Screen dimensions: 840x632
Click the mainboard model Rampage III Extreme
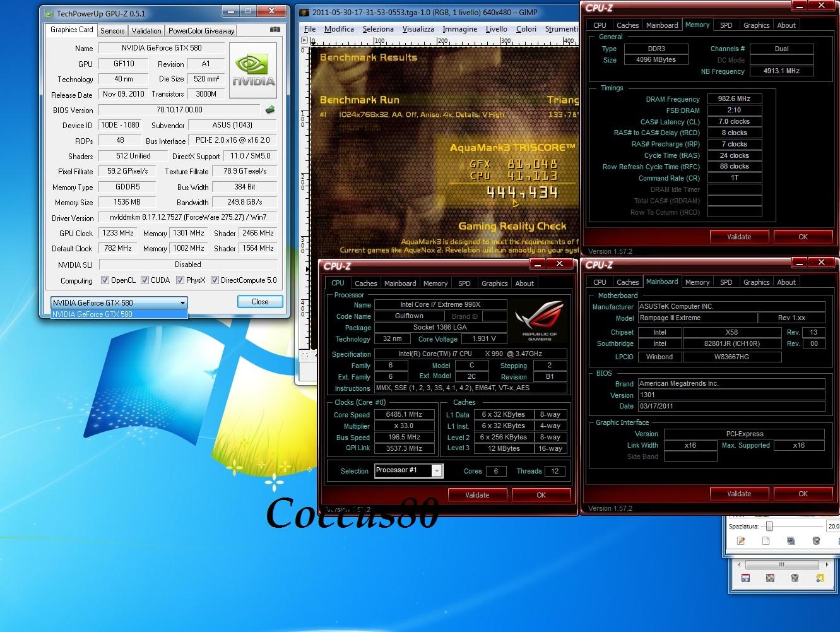[697, 318]
